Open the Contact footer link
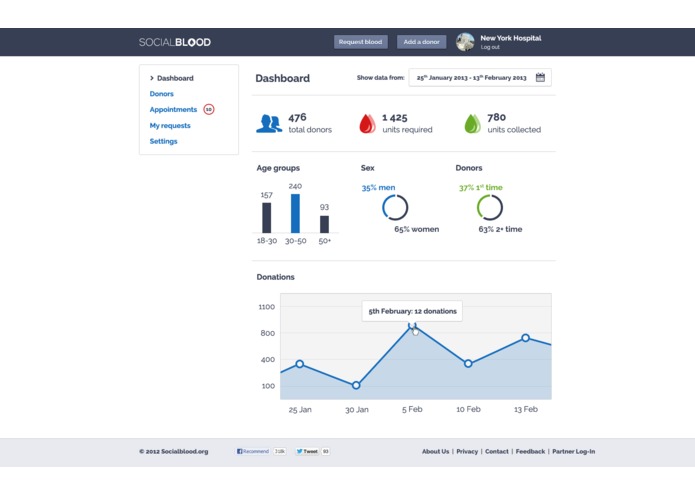The width and height of the screenshot is (695, 494). coord(496,451)
